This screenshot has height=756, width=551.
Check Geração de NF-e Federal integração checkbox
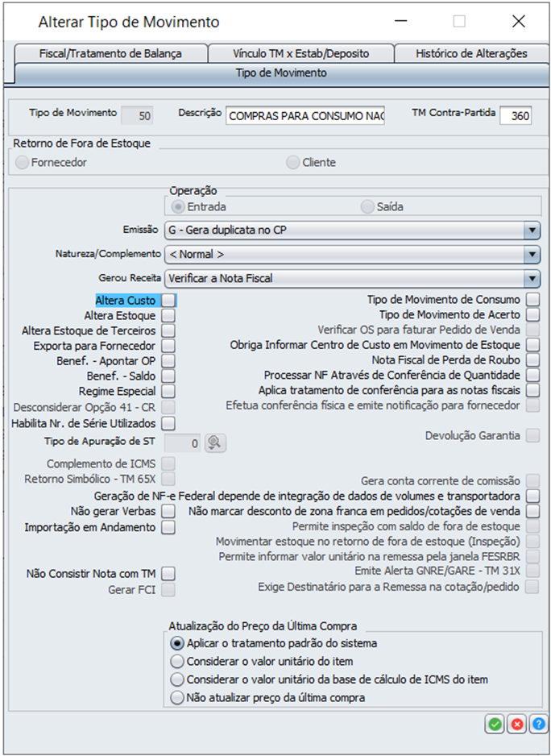[x=532, y=496]
